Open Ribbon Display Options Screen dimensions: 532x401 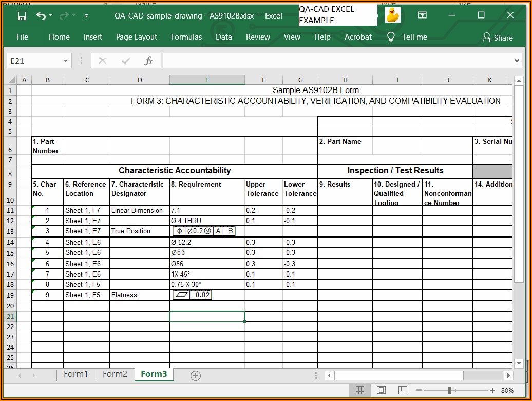coord(422,15)
